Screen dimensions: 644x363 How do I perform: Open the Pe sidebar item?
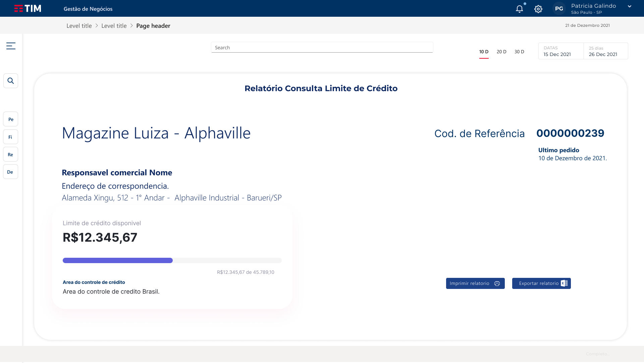coord(11,119)
